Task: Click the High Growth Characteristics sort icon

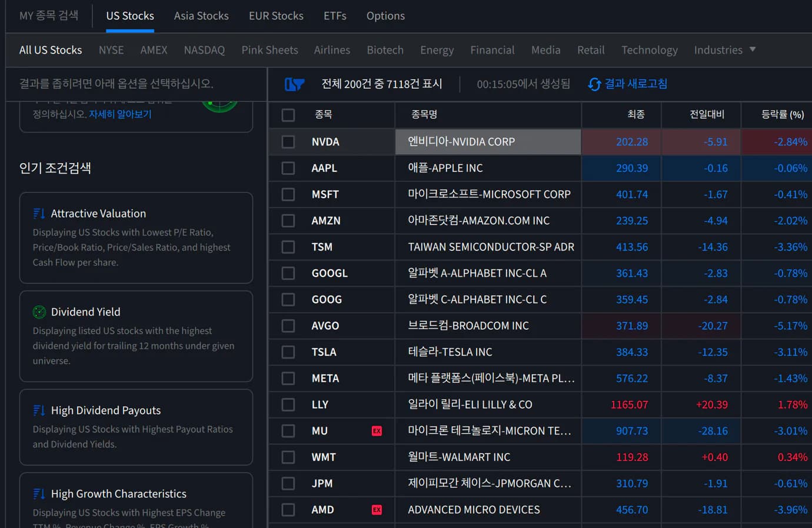Action: click(x=39, y=494)
